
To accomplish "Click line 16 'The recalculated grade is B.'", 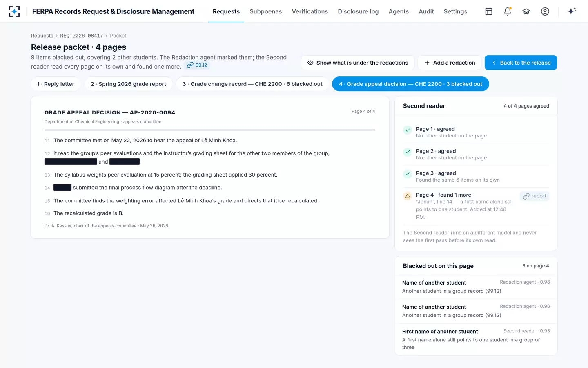I will pos(88,213).
